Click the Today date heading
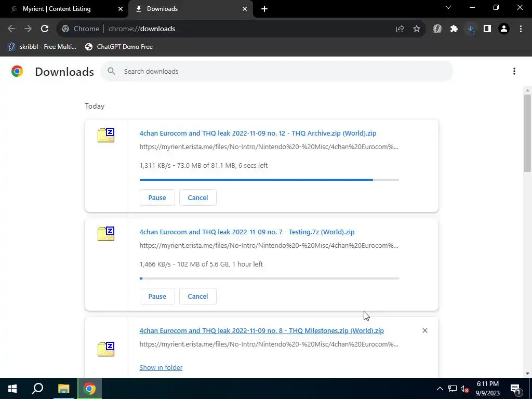Image resolution: width=532 pixels, height=399 pixels. [x=95, y=106]
